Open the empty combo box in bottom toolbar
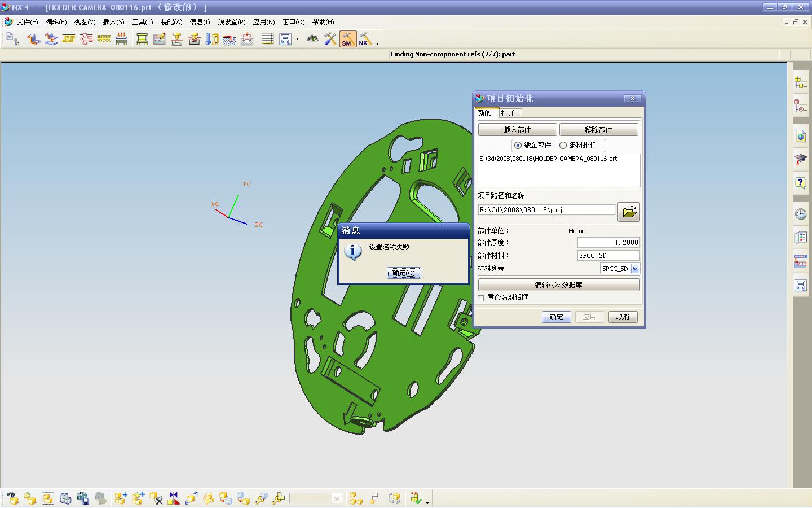The width and height of the screenshot is (812, 508). click(x=316, y=498)
